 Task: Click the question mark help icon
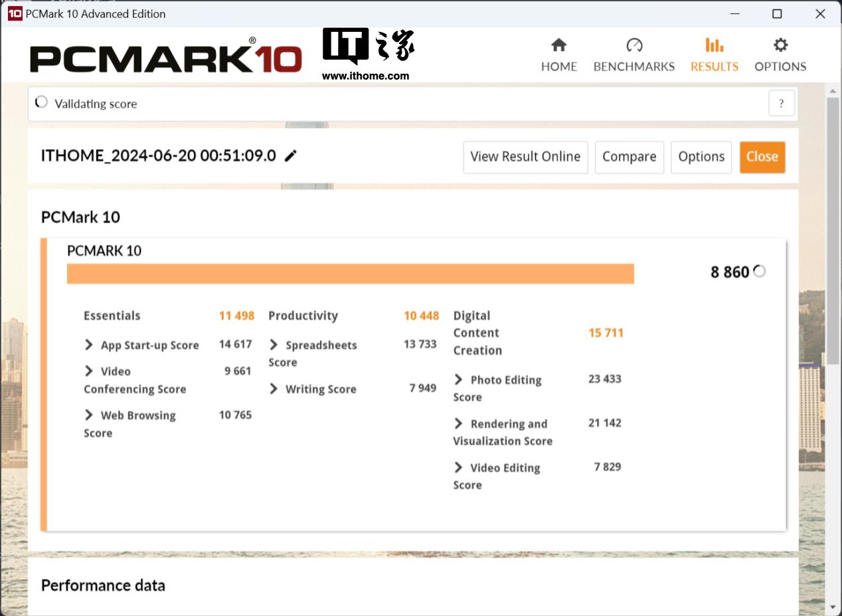coord(781,104)
